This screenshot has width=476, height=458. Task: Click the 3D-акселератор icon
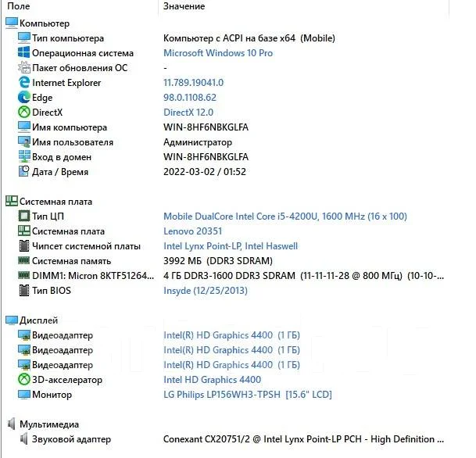coord(24,380)
